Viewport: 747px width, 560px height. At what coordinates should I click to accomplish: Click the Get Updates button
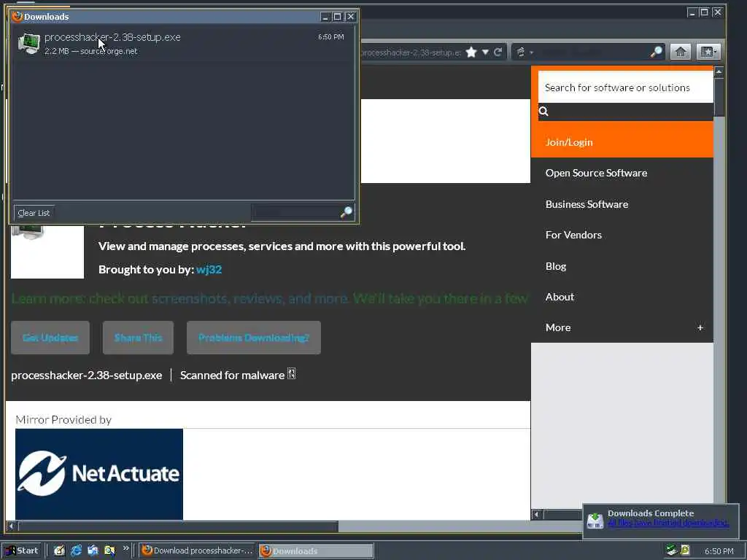50,338
